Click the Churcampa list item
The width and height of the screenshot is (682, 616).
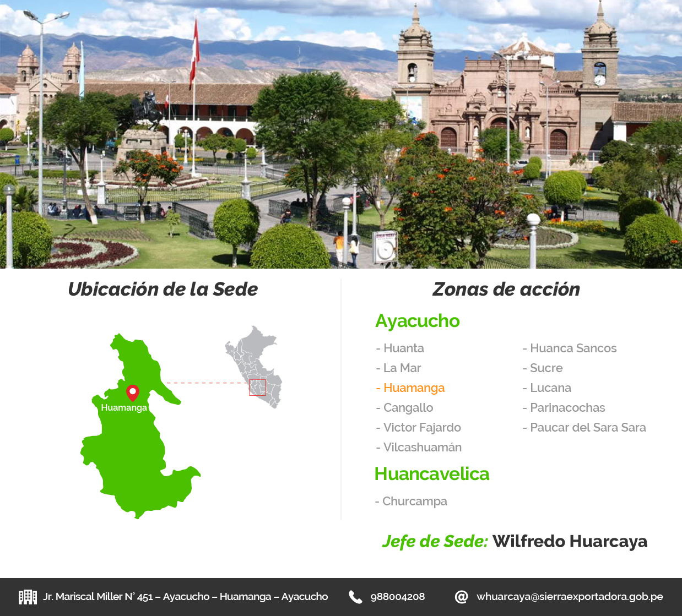tap(411, 501)
